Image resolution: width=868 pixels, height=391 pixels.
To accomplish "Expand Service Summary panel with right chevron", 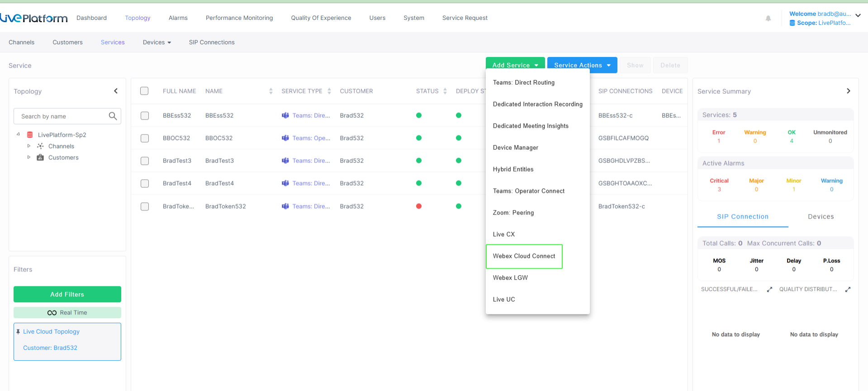I will point(849,91).
